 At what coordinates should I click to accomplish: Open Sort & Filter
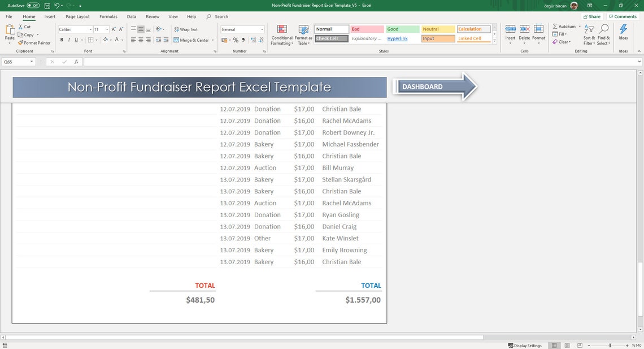[x=588, y=34]
